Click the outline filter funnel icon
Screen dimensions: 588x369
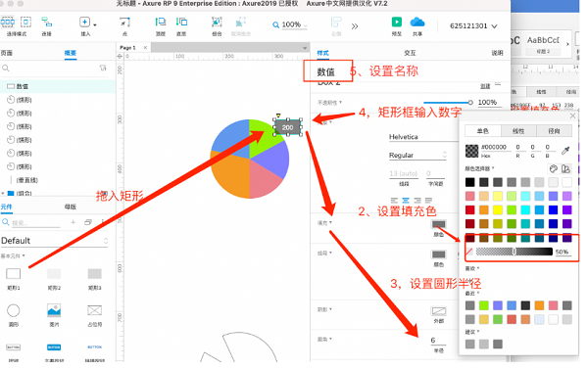point(103,68)
